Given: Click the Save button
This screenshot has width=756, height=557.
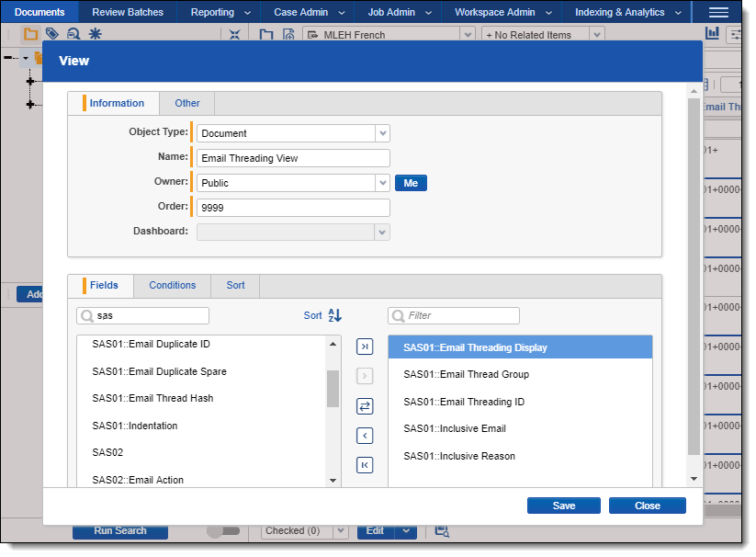Looking at the screenshot, I should [x=564, y=506].
